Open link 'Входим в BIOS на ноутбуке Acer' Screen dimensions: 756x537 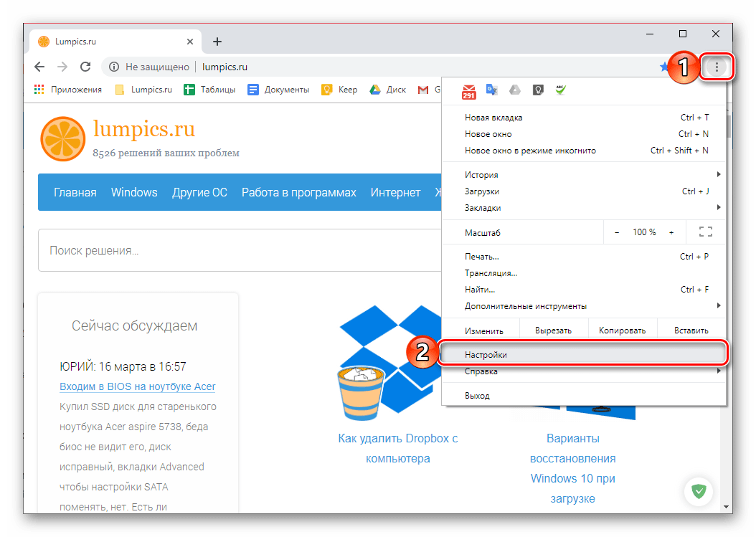[138, 386]
